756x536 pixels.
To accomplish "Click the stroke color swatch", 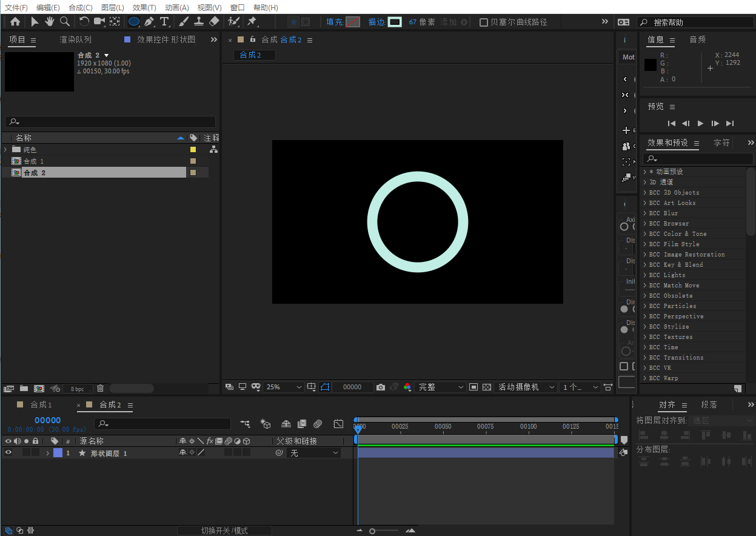I will 395,22.
